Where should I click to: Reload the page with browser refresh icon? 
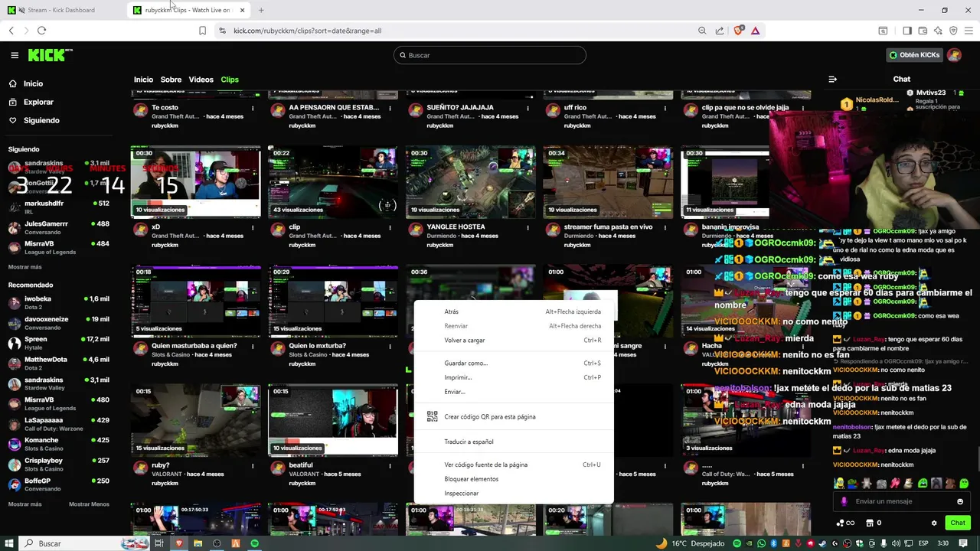tap(41, 31)
